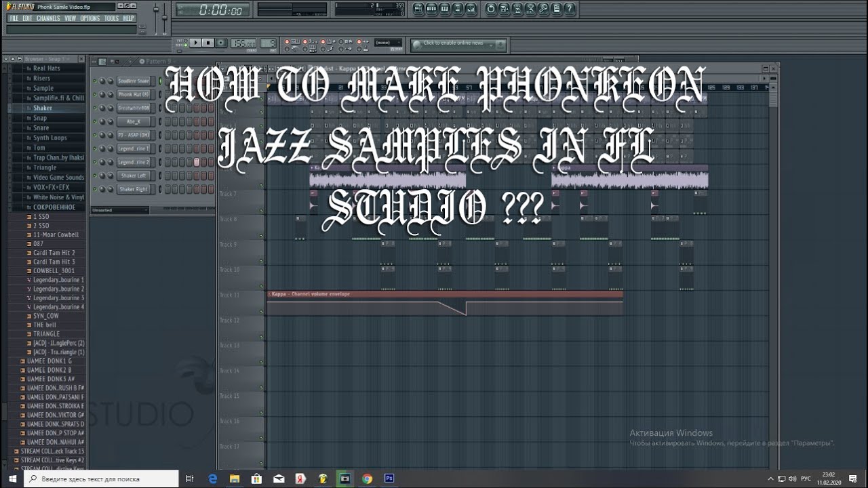This screenshot has height=488, width=868.
Task: Mute the Shaker Left channel LED
Action: click(95, 176)
